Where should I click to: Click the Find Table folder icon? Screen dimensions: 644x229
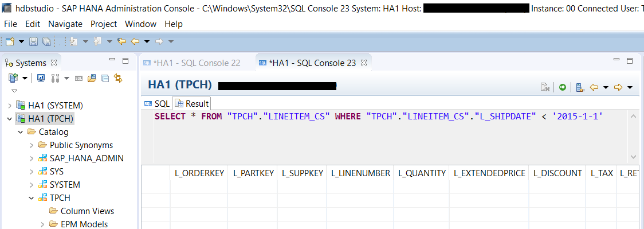[x=92, y=78]
